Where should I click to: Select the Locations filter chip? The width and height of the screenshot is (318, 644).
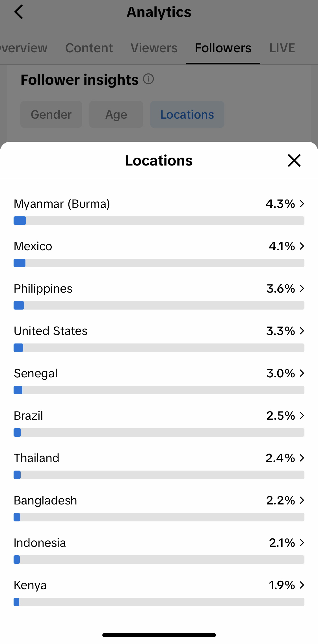[x=187, y=114]
